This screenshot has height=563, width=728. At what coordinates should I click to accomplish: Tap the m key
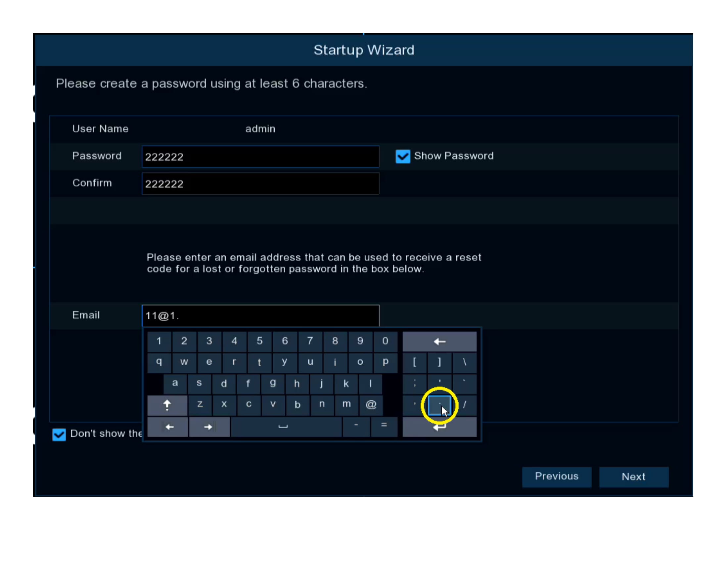tap(346, 405)
